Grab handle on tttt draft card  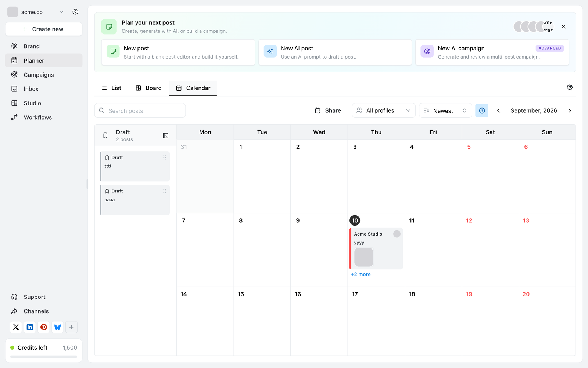165,158
